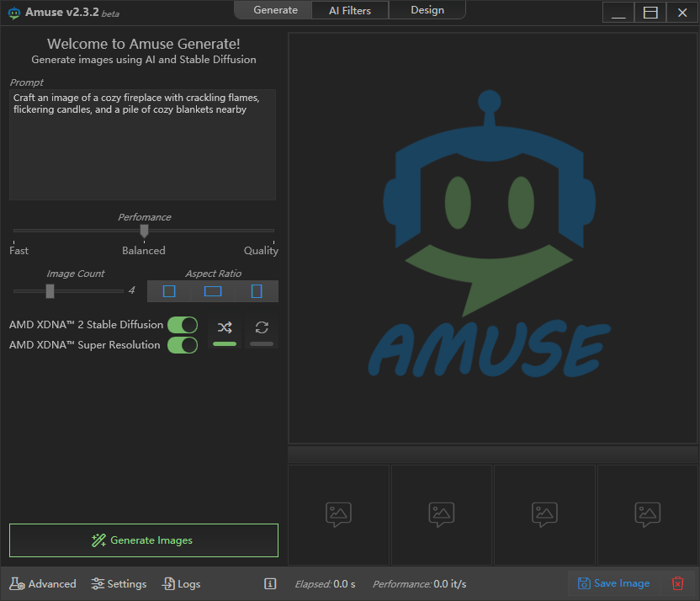Select the second empty image thumbnail

pyautogui.click(x=442, y=515)
